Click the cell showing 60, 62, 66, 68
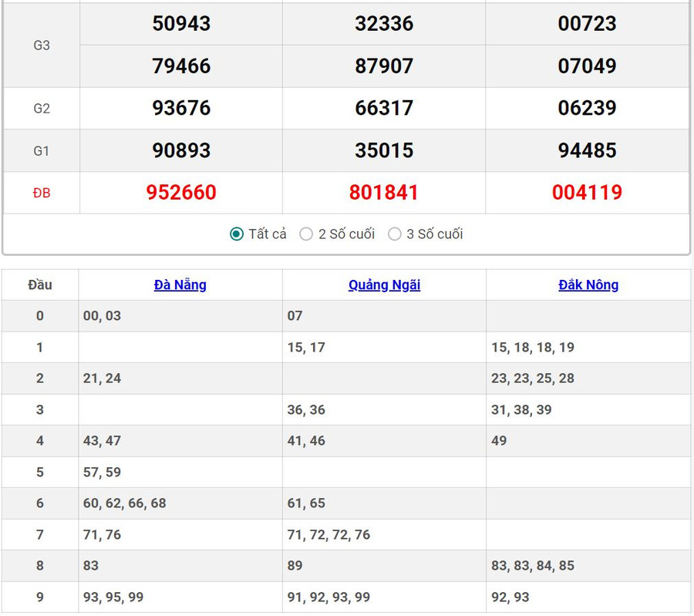Viewport: 694px width, 616px height. coord(125,503)
